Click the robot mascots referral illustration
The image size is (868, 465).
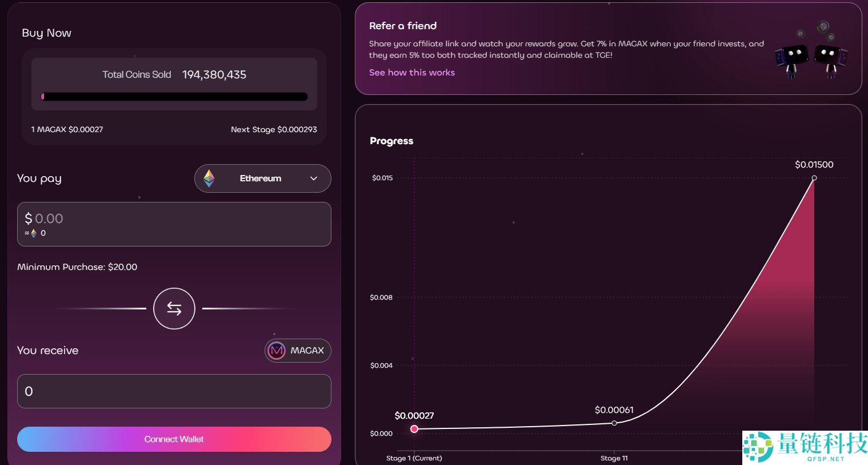pyautogui.click(x=811, y=51)
